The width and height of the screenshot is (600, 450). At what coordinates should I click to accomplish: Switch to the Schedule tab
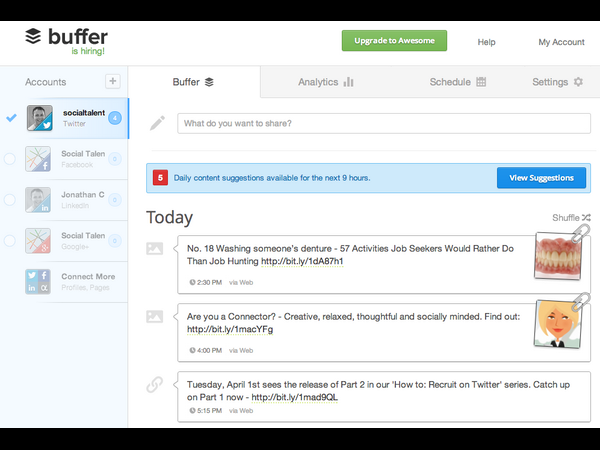tap(458, 82)
